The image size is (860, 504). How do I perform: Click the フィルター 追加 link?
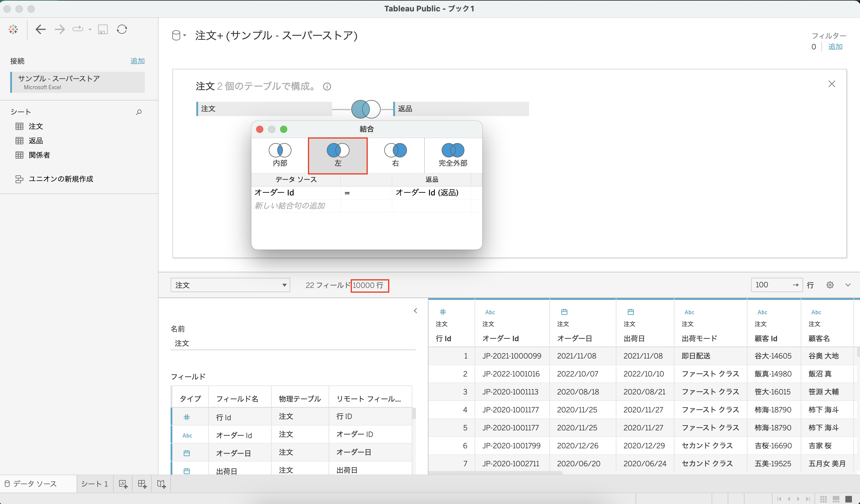(x=835, y=47)
